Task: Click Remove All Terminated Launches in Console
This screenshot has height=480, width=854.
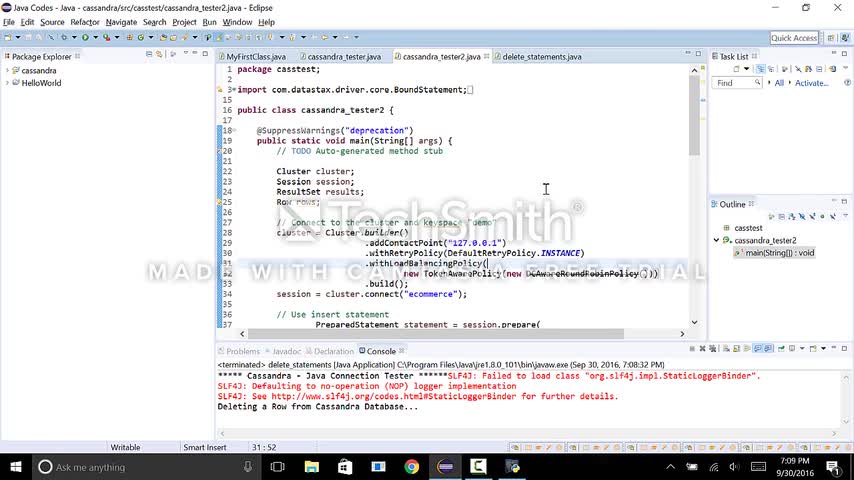Action: point(713,349)
